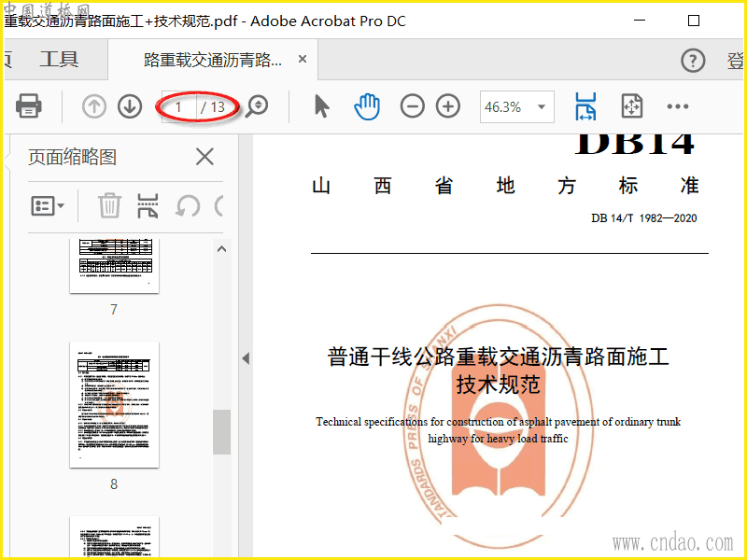Click the thumbnail panel scrollbar handle
The image size is (747, 560).
coord(221,432)
